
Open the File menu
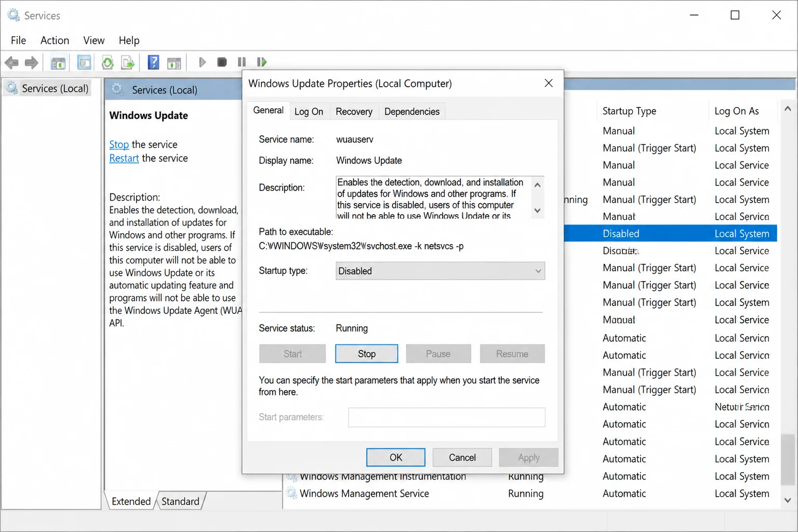click(18, 40)
